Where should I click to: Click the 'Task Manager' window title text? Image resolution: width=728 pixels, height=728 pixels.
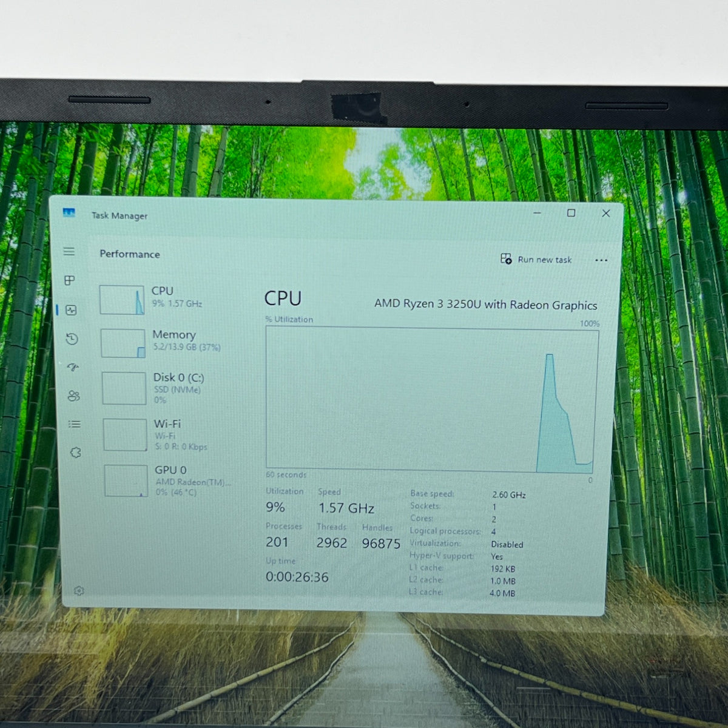pyautogui.click(x=120, y=215)
